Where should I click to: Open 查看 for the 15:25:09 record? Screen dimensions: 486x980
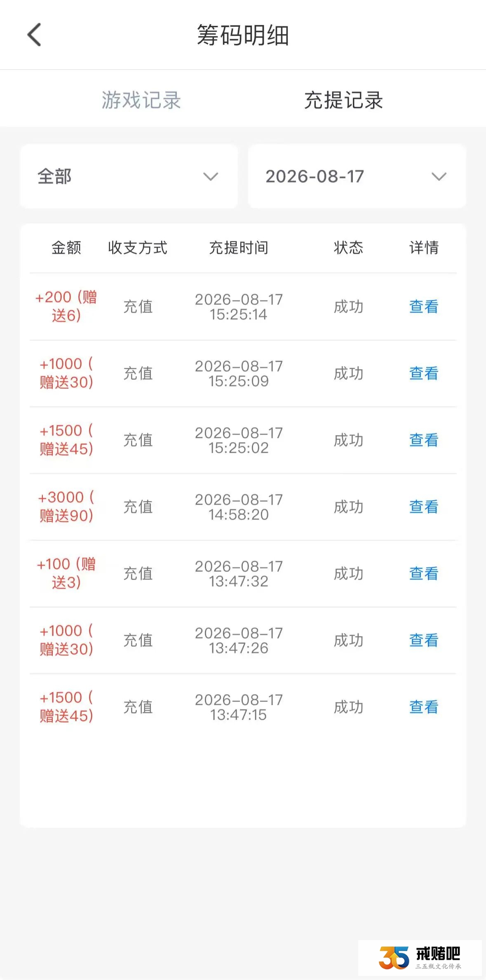click(x=423, y=373)
